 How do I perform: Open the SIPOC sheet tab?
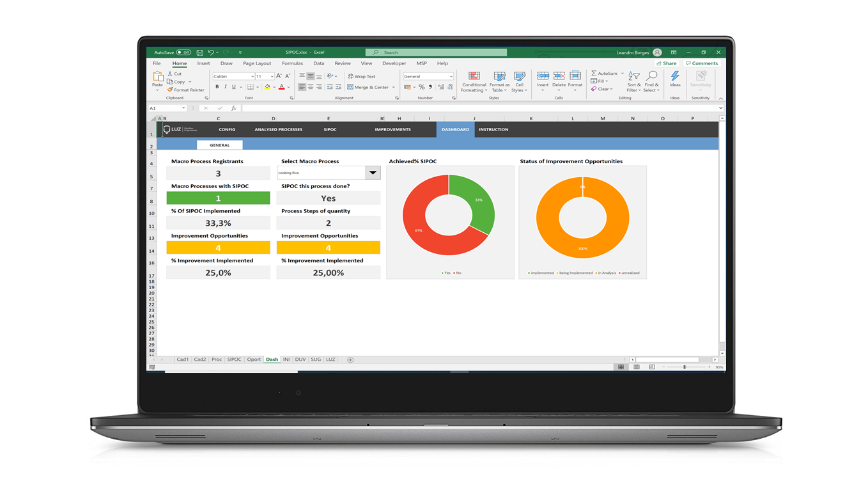pos(235,359)
